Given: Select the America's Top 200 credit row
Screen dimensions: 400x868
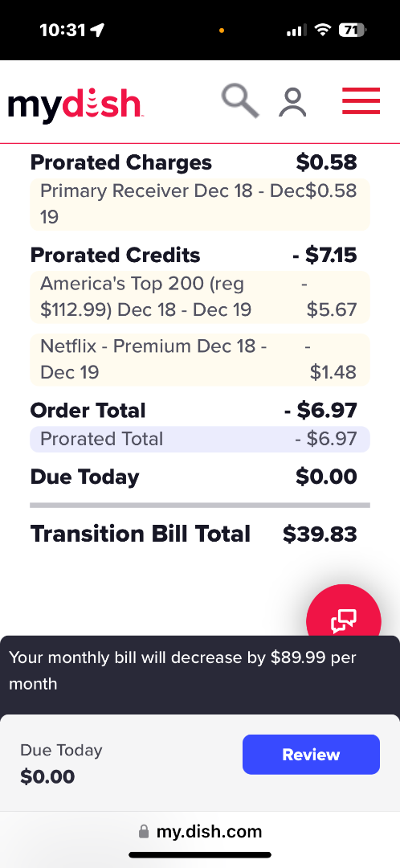Looking at the screenshot, I should (200, 297).
